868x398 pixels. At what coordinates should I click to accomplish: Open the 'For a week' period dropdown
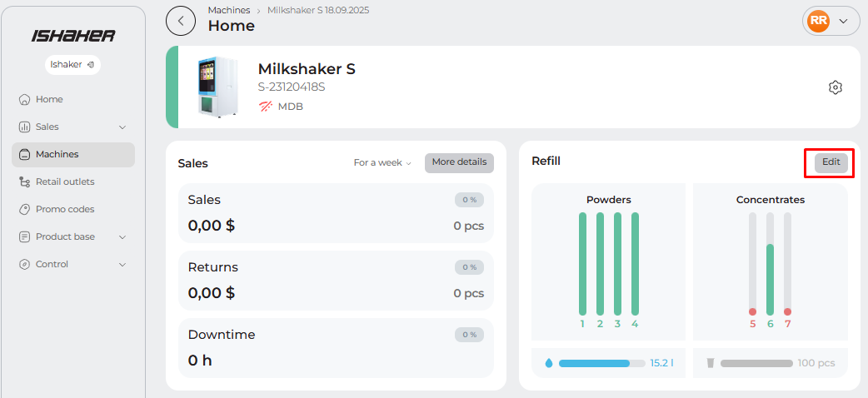382,163
